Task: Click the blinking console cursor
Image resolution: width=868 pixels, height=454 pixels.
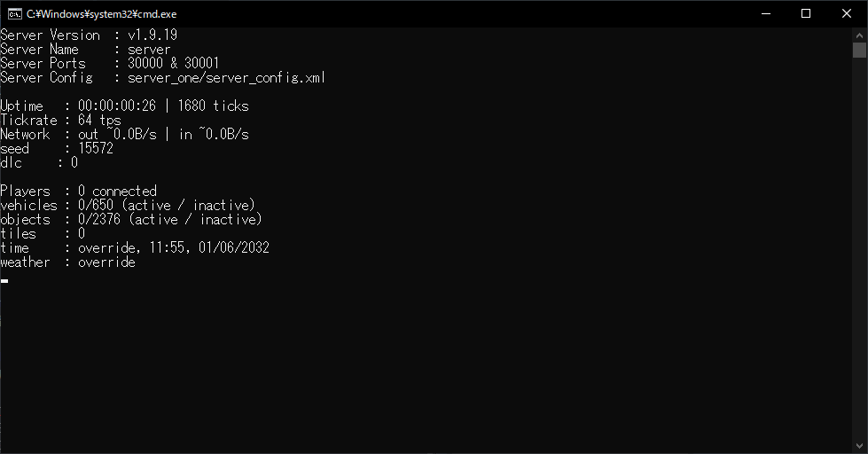Action: 4,280
